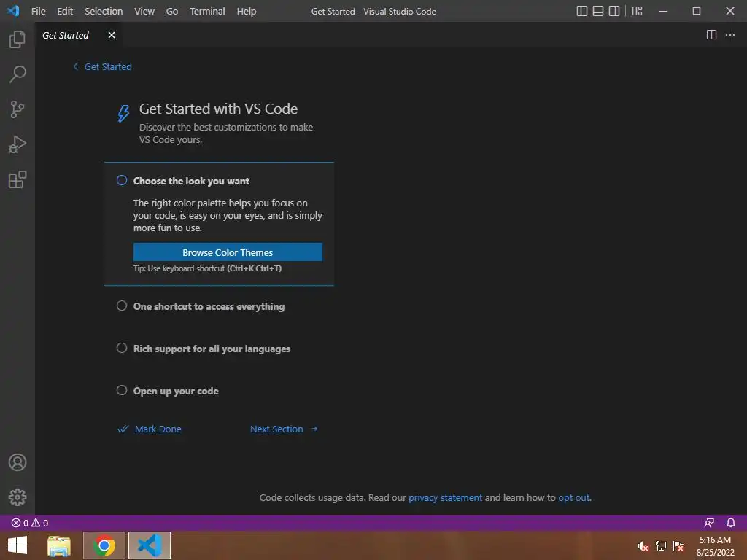Open the View menu
Image resolution: width=747 pixels, height=560 pixels.
tap(144, 11)
